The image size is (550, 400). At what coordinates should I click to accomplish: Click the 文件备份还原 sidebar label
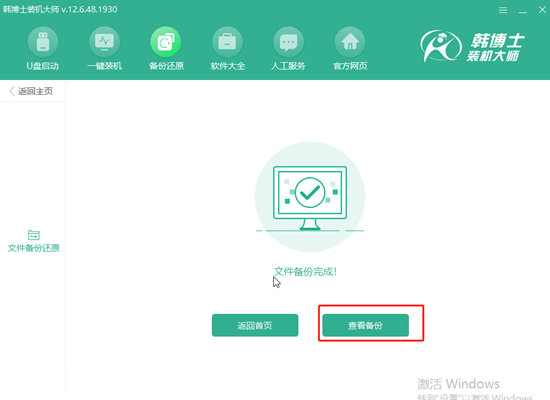click(34, 248)
